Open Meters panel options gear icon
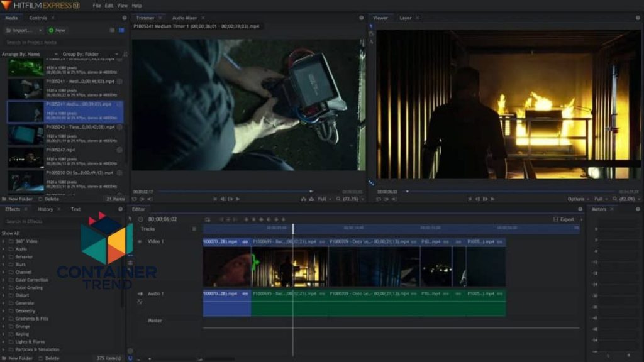The image size is (644, 362). tap(638, 209)
